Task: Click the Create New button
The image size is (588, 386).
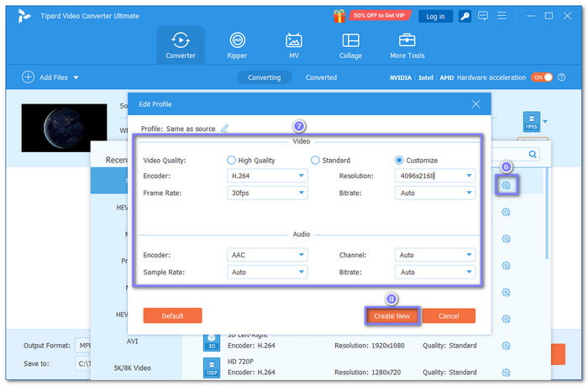Action: pos(391,315)
